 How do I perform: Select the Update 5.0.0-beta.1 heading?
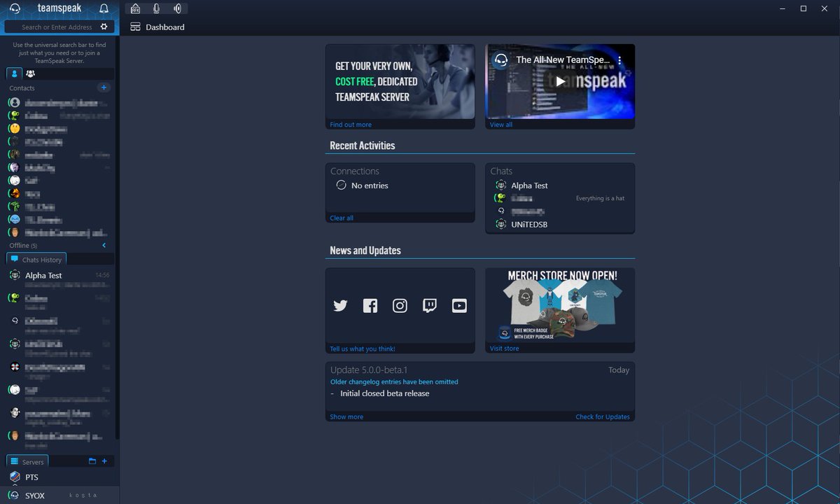[x=369, y=370]
